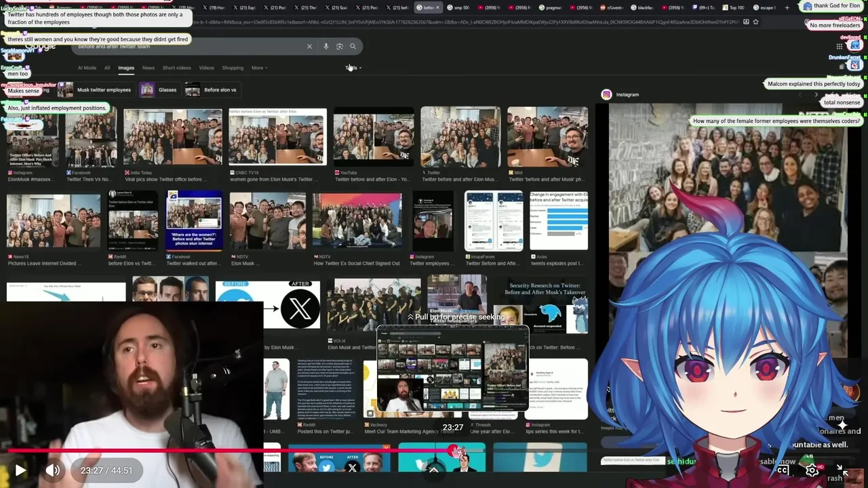Click the 23:27 / 44:51 time display
Viewport: 868px width, 488px height.
click(106, 470)
